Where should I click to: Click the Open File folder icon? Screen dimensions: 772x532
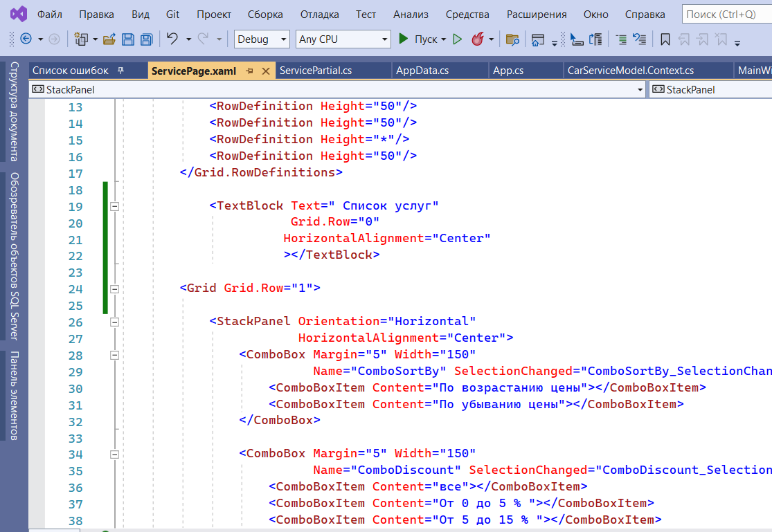point(109,39)
